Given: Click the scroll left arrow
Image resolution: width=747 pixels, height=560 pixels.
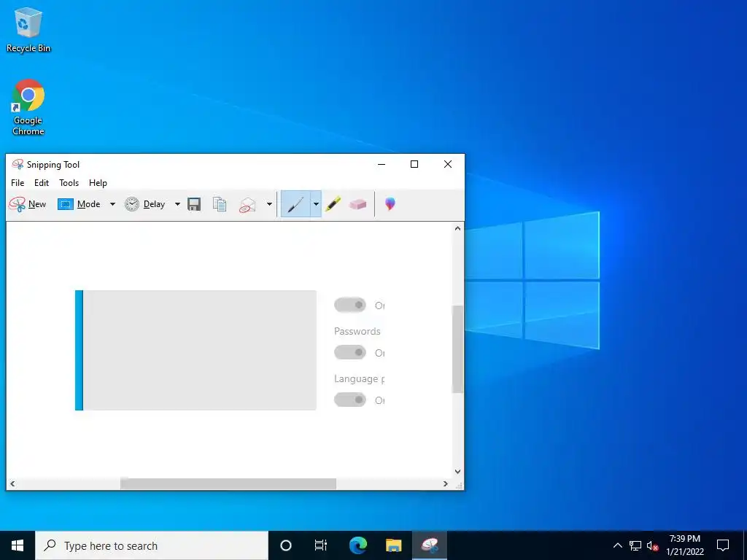Looking at the screenshot, I should 12,484.
